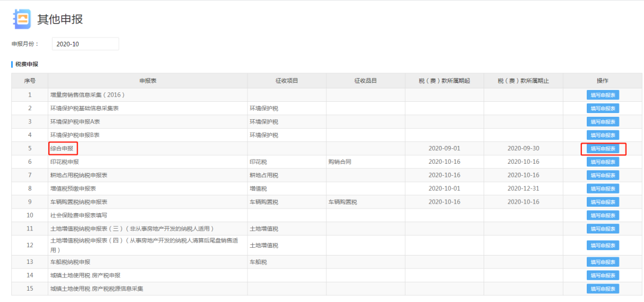Image resolution: width=644 pixels, height=302 pixels.
Task: Select 环境保护税基础信息采集表 text
Action: click(x=85, y=108)
